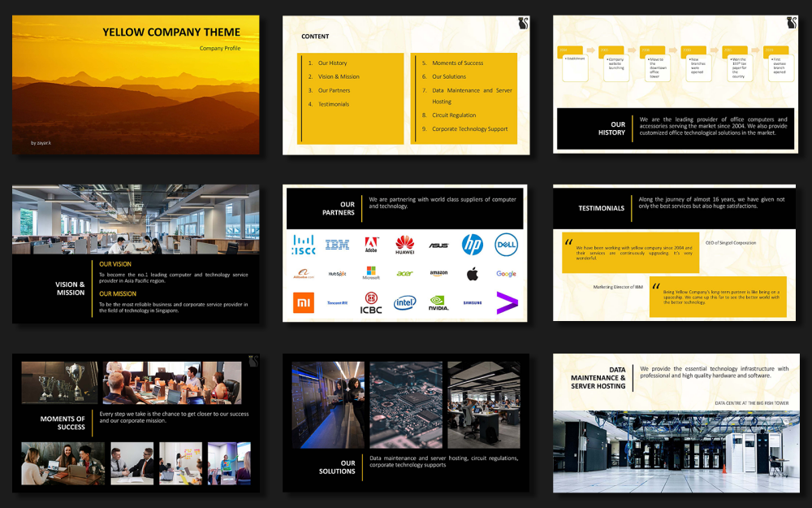Select the Vision & Mission slide thumbnail
Screen dimensions: 812x508
point(136,254)
